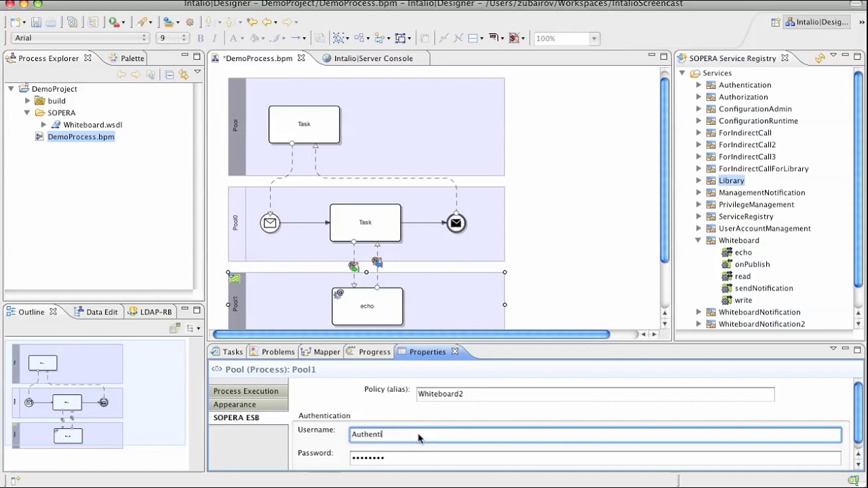Toggle Bold font style
This screenshot has width=868, height=488.
click(200, 39)
